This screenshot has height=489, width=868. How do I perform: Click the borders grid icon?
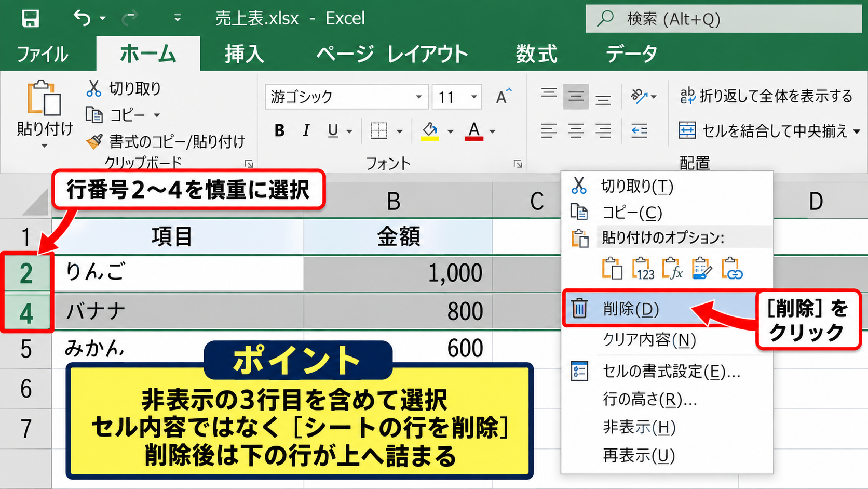click(x=379, y=131)
